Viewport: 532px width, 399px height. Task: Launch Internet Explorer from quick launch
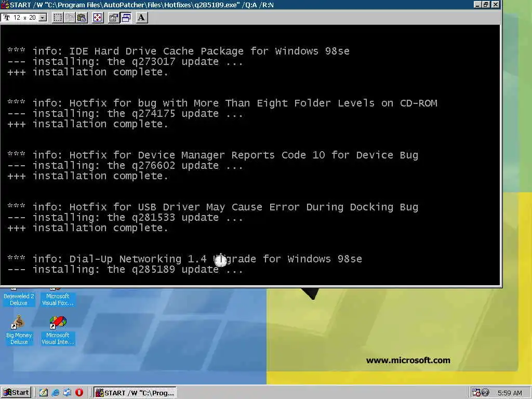coord(55,393)
